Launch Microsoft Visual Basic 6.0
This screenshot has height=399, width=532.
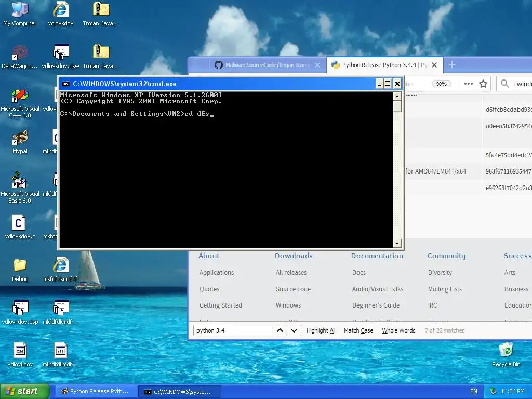[20, 188]
